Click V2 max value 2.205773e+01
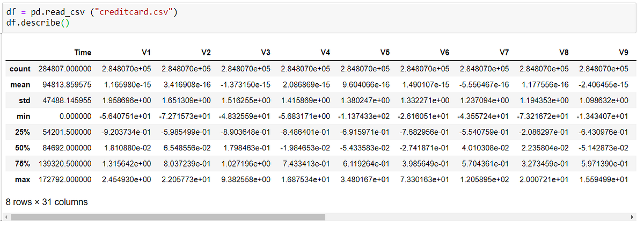Image resolution: width=644 pixels, height=225 pixels. tap(186, 180)
